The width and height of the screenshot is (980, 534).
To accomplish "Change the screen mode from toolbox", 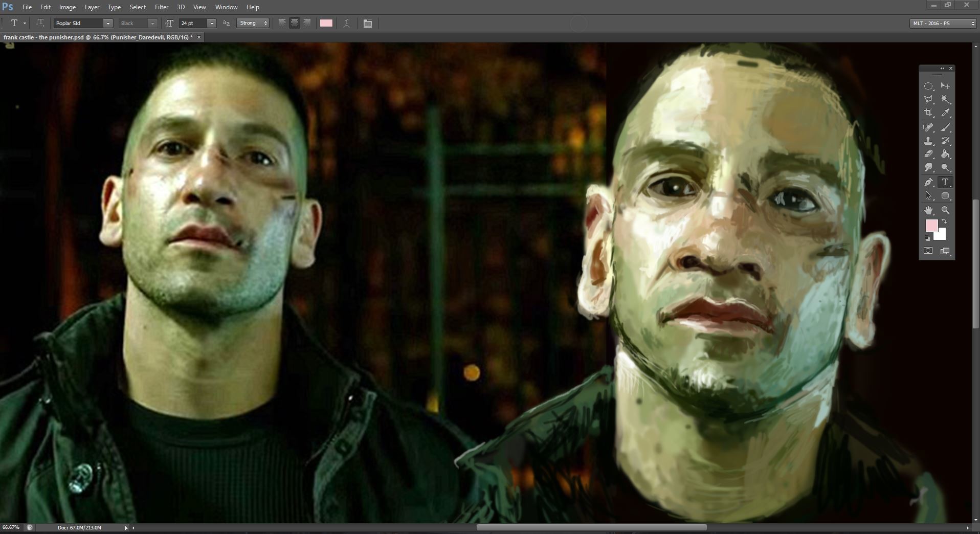I will pyautogui.click(x=945, y=251).
